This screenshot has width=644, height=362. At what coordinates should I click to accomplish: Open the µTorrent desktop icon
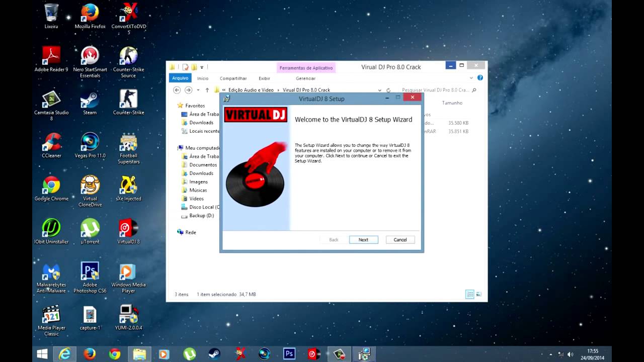(x=90, y=231)
